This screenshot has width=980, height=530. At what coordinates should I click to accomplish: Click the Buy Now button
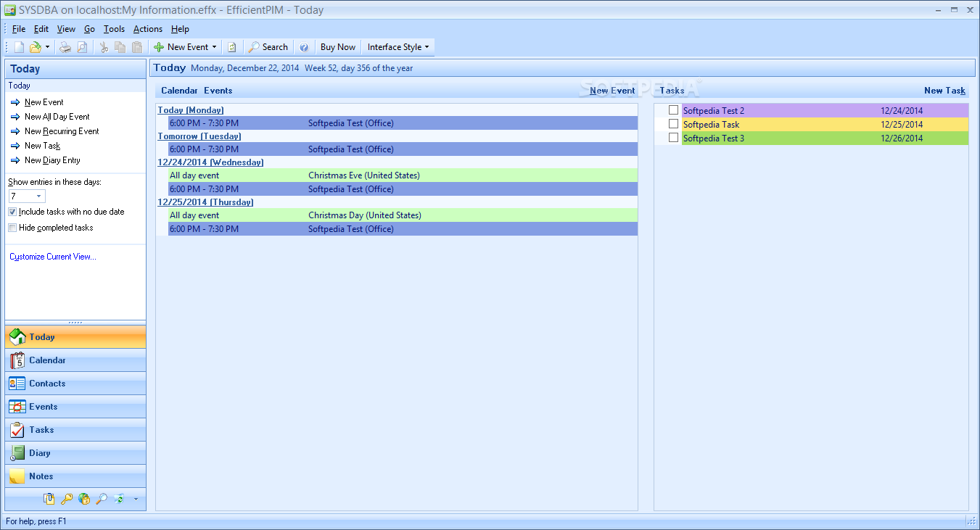click(338, 47)
